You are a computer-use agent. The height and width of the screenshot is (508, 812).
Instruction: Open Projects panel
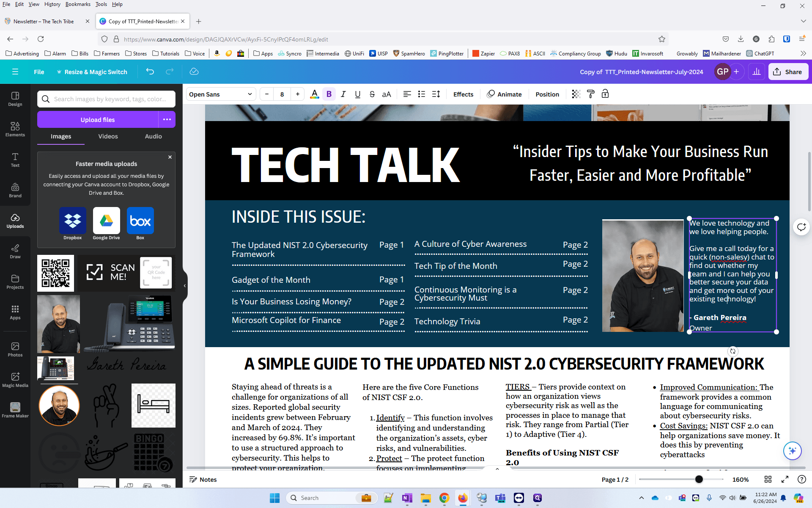[15, 282]
